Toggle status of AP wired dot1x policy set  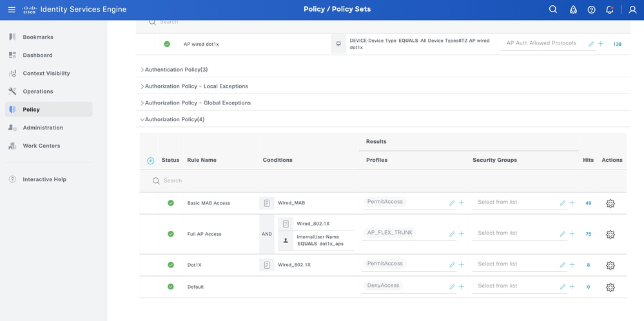tap(167, 44)
